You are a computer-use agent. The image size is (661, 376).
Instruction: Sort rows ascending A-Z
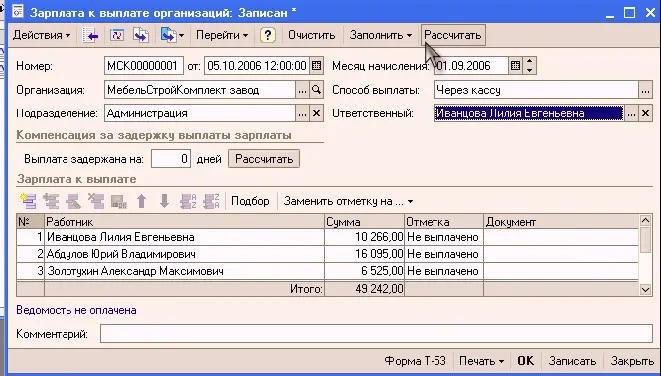(x=188, y=201)
